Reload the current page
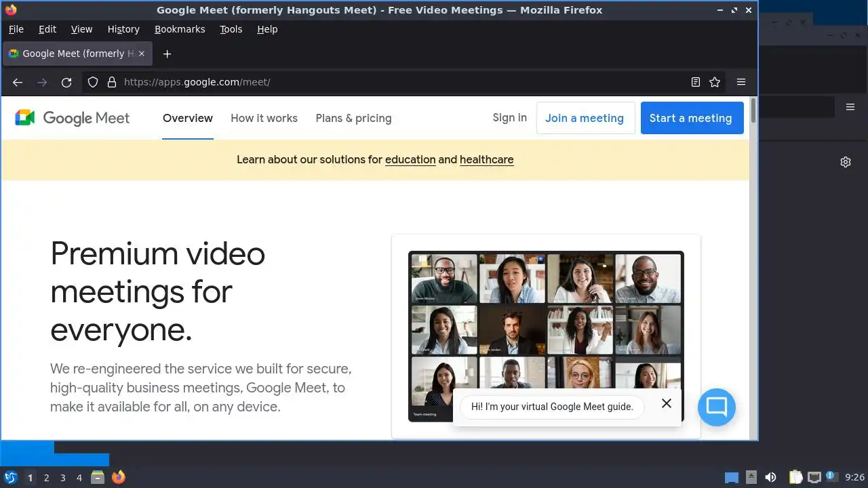 tap(66, 82)
